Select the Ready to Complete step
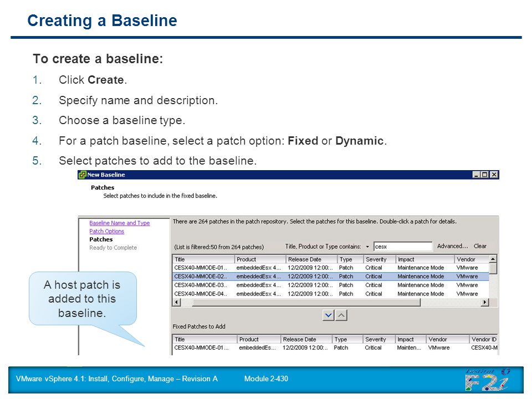This screenshot has height=399, width=532. point(113,248)
